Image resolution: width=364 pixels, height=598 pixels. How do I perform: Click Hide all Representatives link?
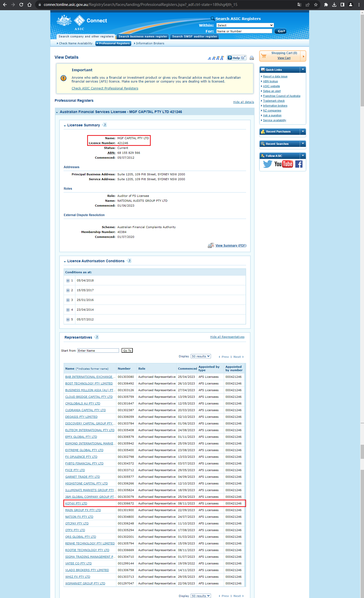pos(227,337)
